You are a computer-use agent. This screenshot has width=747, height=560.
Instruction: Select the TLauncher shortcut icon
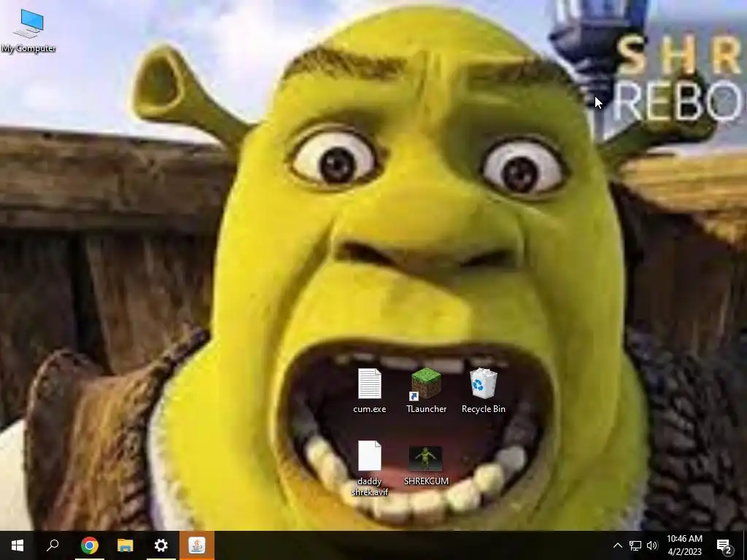point(426,384)
